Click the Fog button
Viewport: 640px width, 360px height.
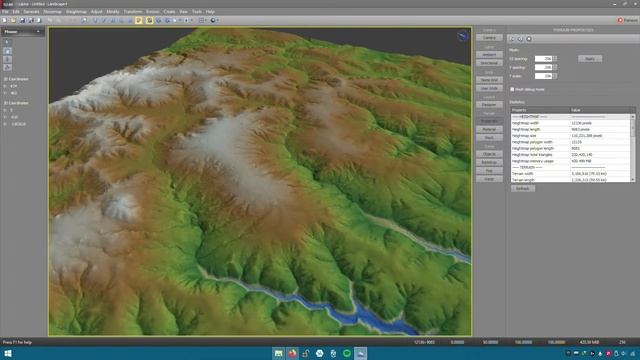(x=489, y=171)
